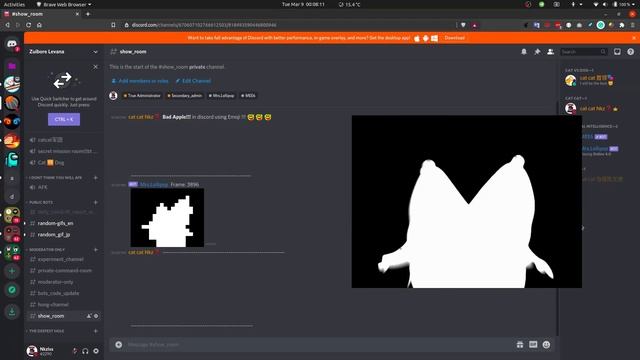The height and width of the screenshot is (360, 640).
Task: Reload the page in Brave
Action: pyautogui.click(x=29, y=25)
